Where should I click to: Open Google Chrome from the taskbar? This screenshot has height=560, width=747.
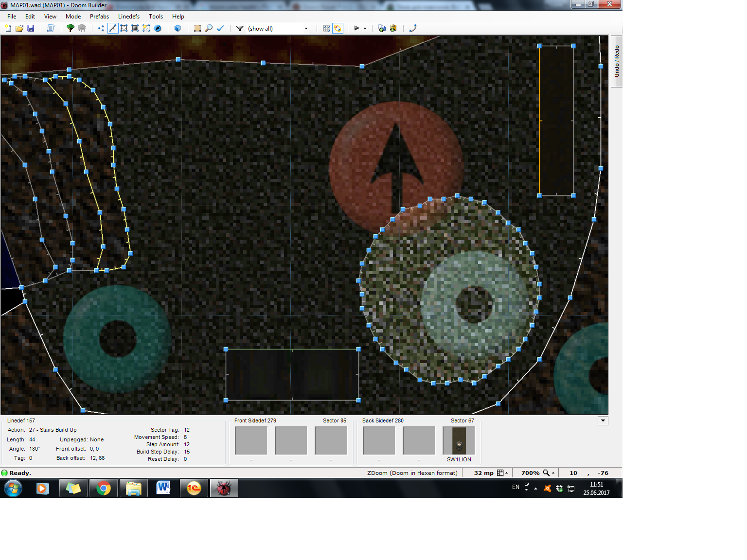[103, 488]
